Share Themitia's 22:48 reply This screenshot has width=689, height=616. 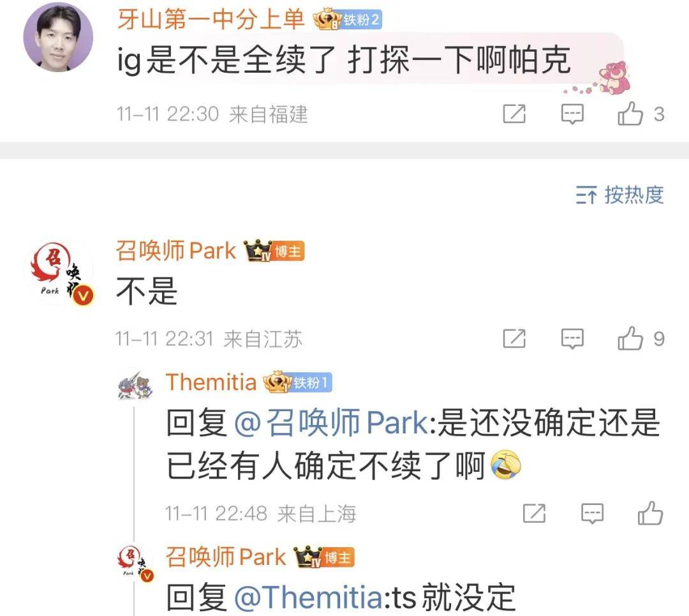(535, 513)
